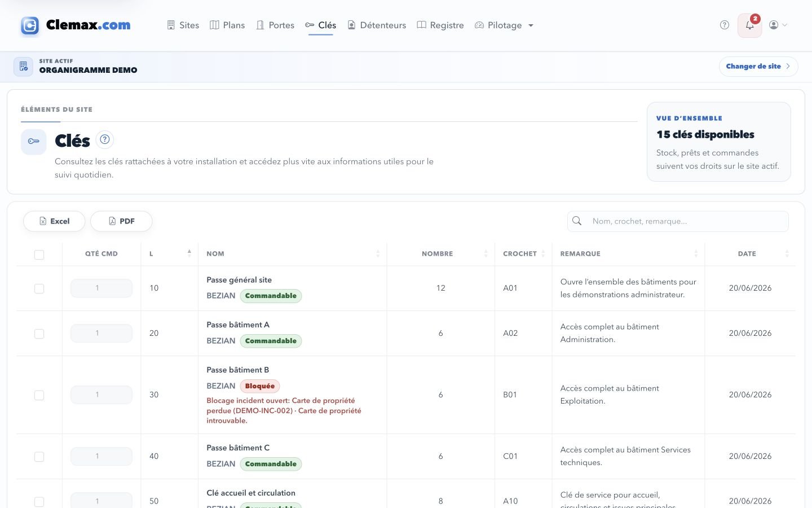Image resolution: width=812 pixels, height=508 pixels.
Task: Open the Portes navigation item
Action: click(275, 25)
